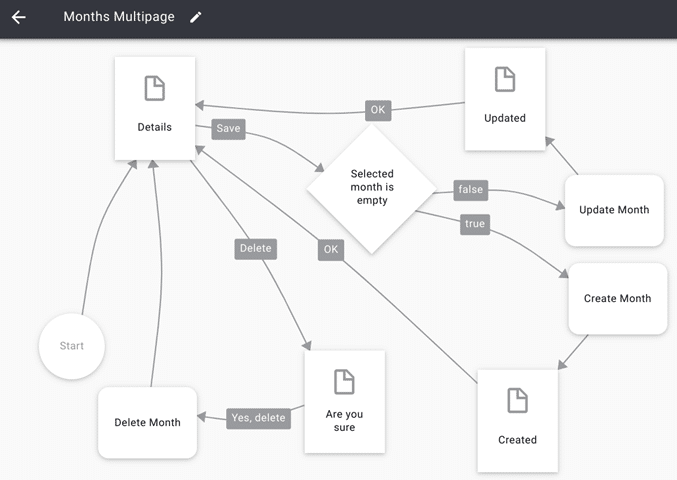The image size is (677, 480).
Task: Select the Updated page icon
Action: point(505,79)
